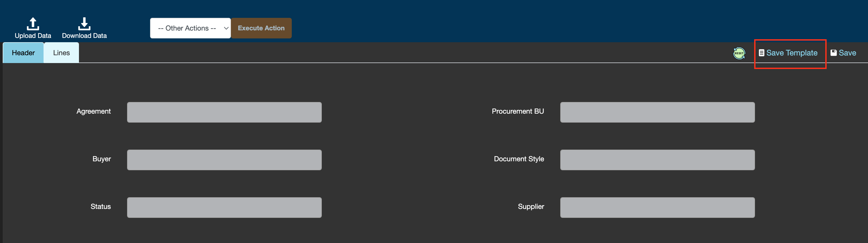Click the Upload Data label

point(33,36)
